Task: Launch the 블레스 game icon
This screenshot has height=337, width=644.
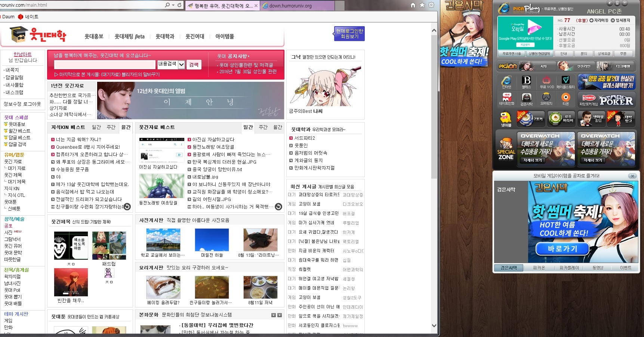Action: click(526, 81)
